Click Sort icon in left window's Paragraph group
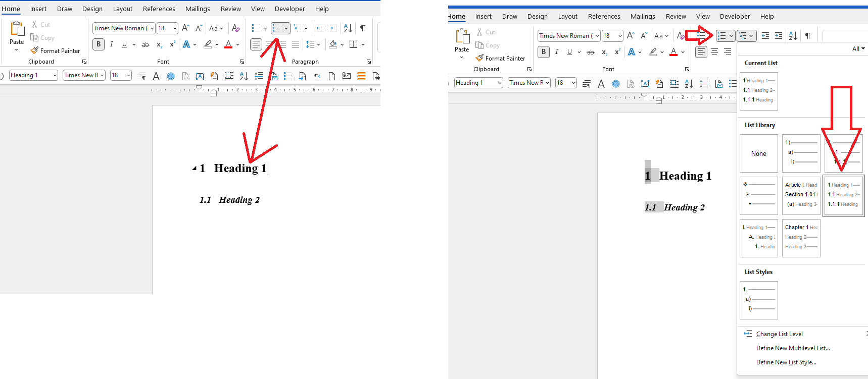Image resolution: width=868 pixels, height=379 pixels. coord(348,28)
